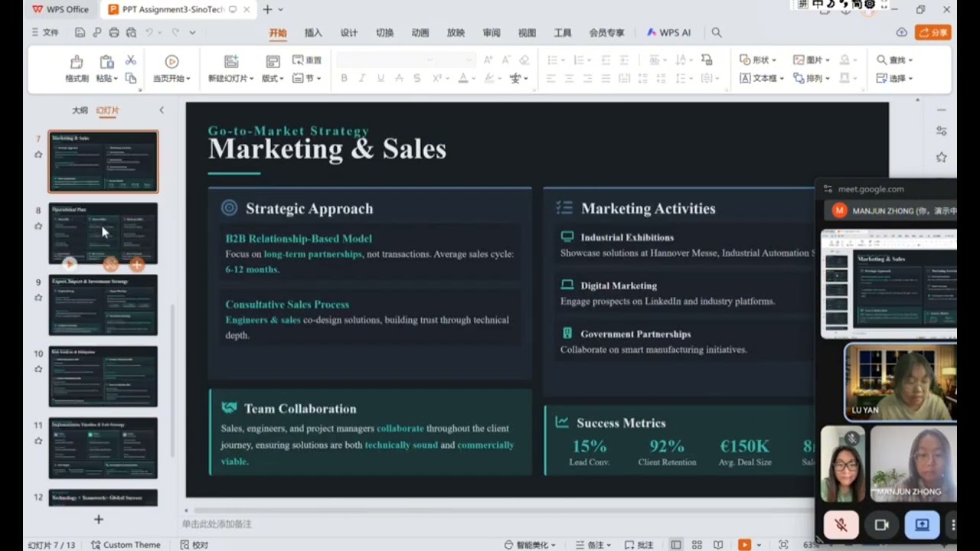
Task: Toggle Strikethrough formatting
Action: [x=399, y=78]
